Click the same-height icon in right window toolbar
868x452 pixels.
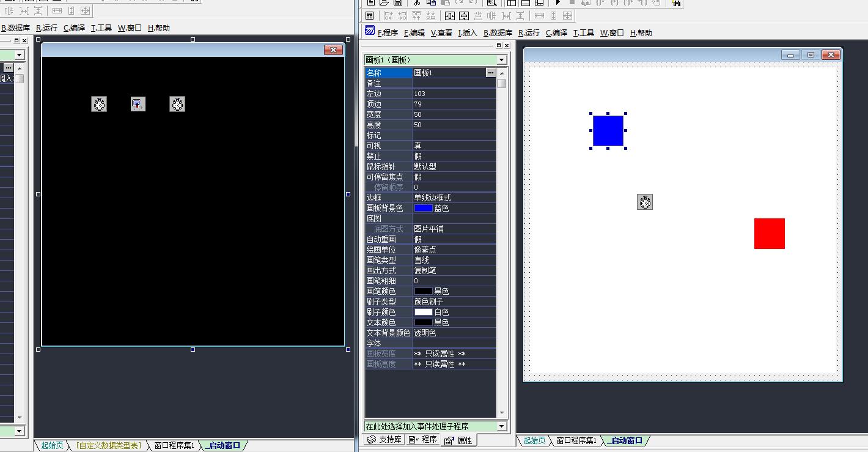click(553, 16)
